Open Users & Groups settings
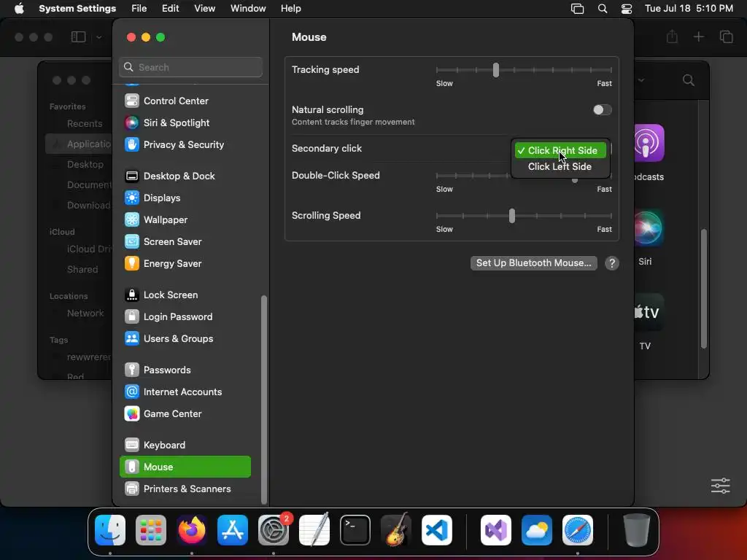The image size is (747, 560). click(185, 338)
